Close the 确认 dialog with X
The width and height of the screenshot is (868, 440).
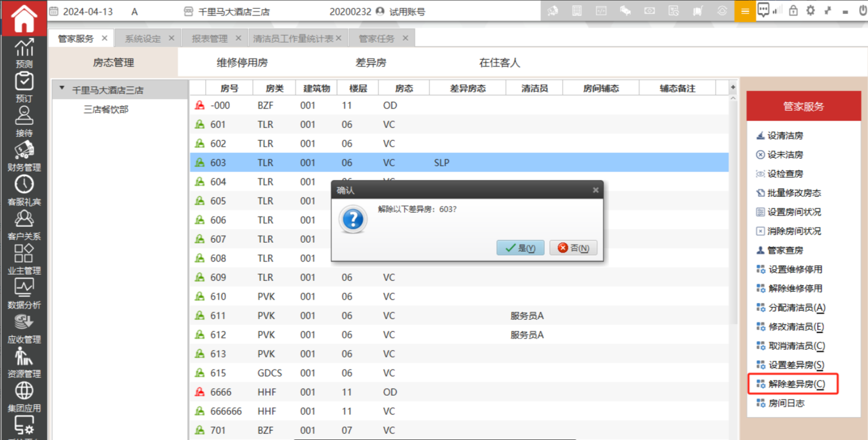click(595, 190)
